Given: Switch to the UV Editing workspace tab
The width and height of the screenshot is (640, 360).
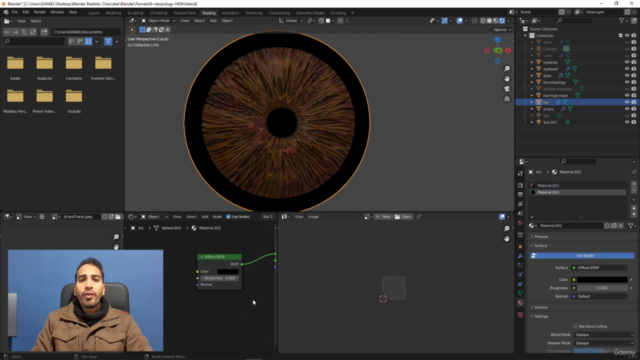Looking at the screenshot, I should pyautogui.click(x=158, y=13).
